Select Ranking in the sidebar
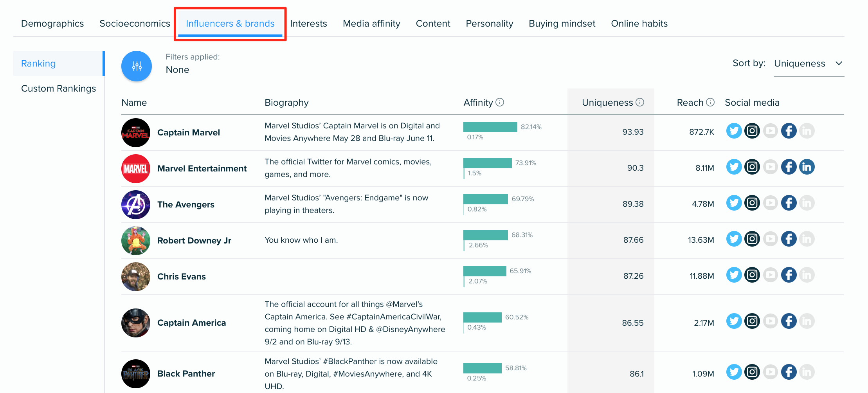Image resolution: width=868 pixels, height=393 pixels. (x=59, y=63)
